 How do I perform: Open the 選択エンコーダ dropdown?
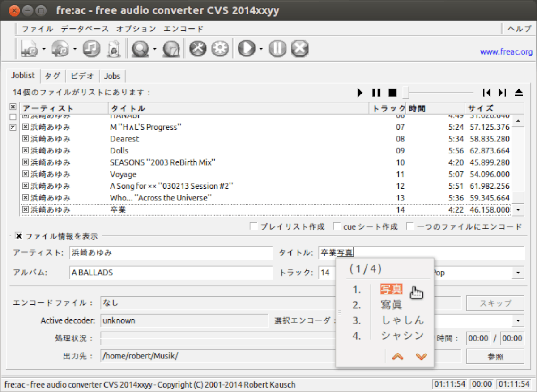(518, 320)
